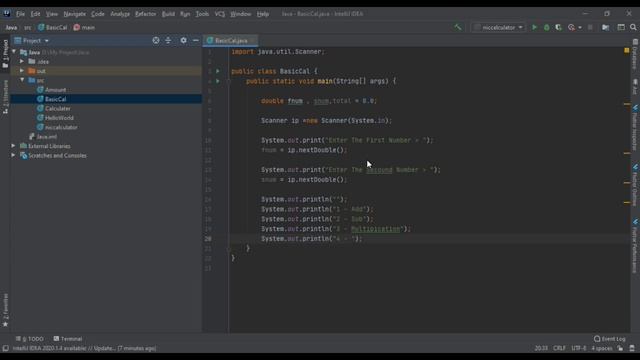Open the run configuration dropdown
Screen dimensions: 640x360
coord(498,27)
